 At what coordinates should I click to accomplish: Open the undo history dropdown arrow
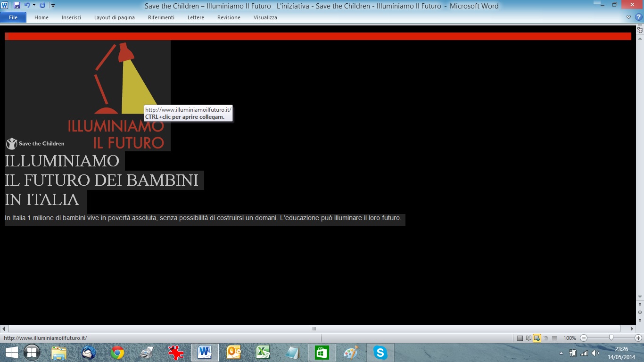(34, 5)
